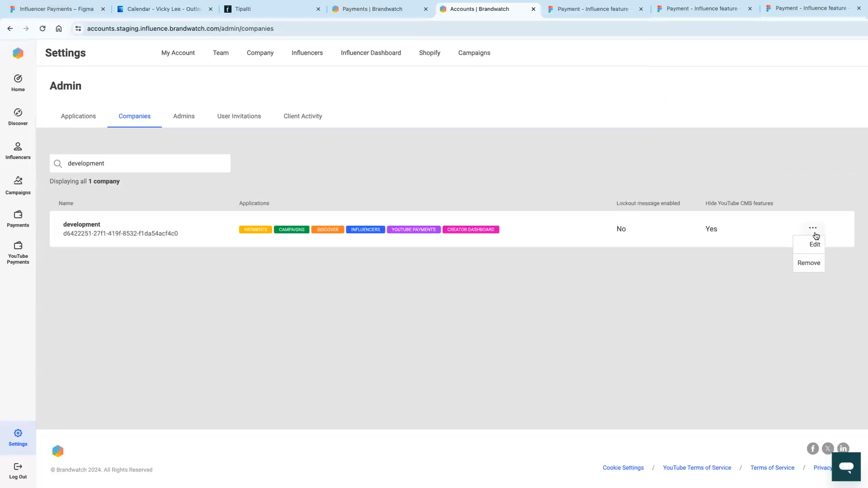Switch to the Applications tab
This screenshot has width=868, height=488.
coord(78,116)
